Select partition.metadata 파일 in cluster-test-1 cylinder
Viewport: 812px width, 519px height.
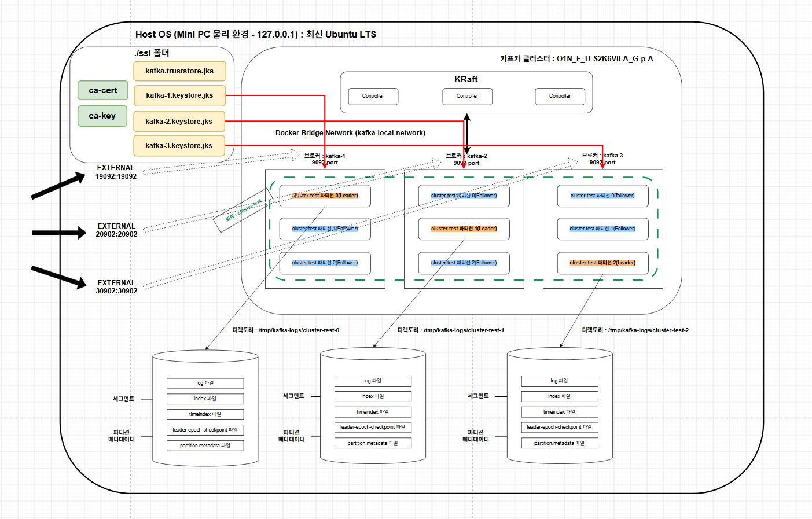tap(373, 443)
